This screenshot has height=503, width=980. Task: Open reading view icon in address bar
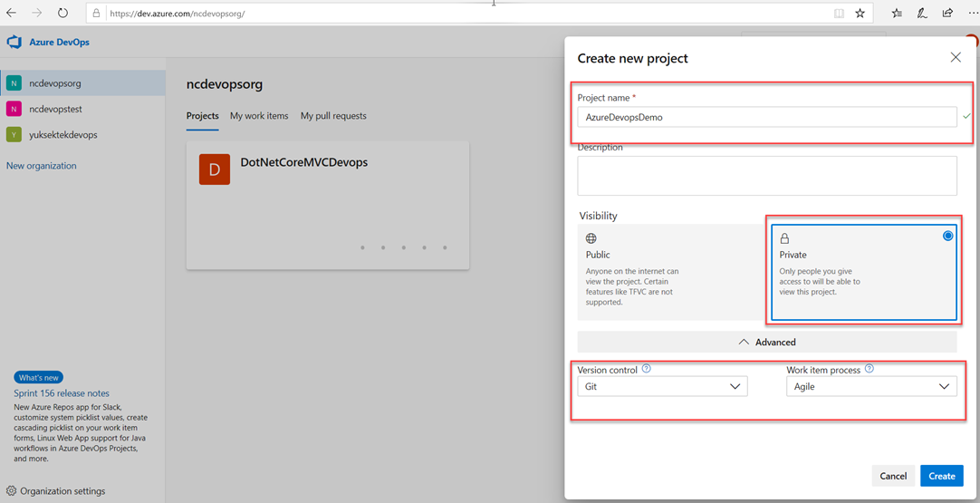tap(839, 13)
